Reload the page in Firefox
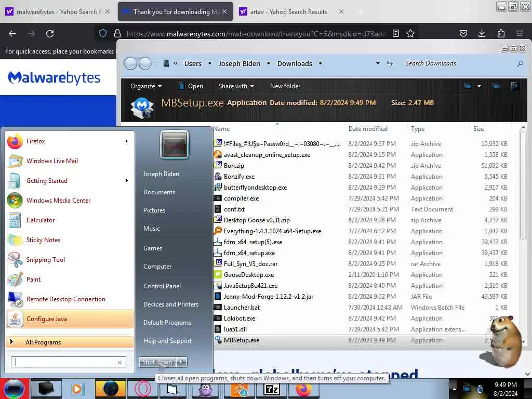Image resolution: width=532 pixels, height=399 pixels. [50, 34]
